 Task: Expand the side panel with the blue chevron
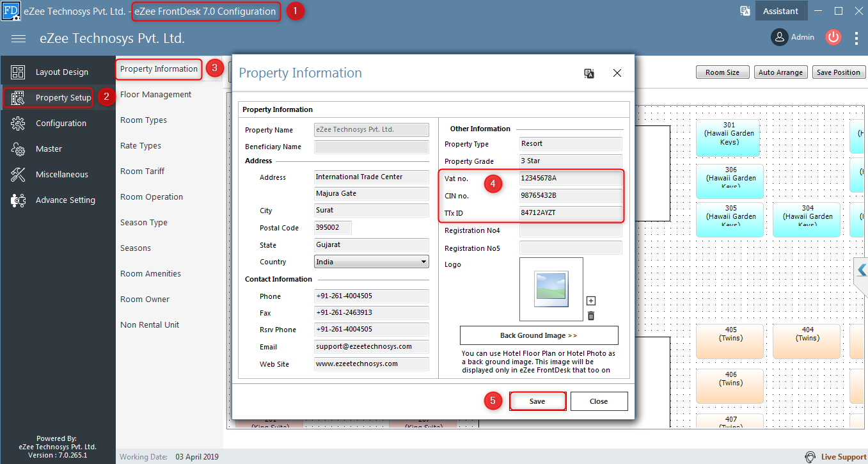point(862,270)
